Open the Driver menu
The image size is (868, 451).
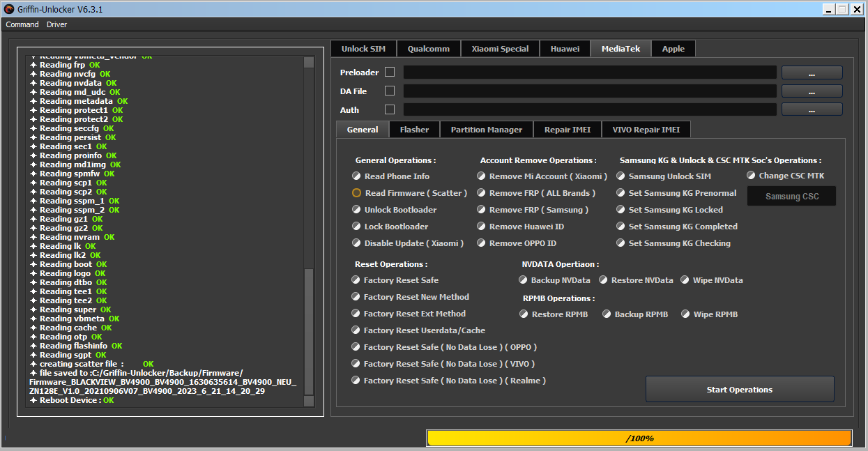click(57, 24)
